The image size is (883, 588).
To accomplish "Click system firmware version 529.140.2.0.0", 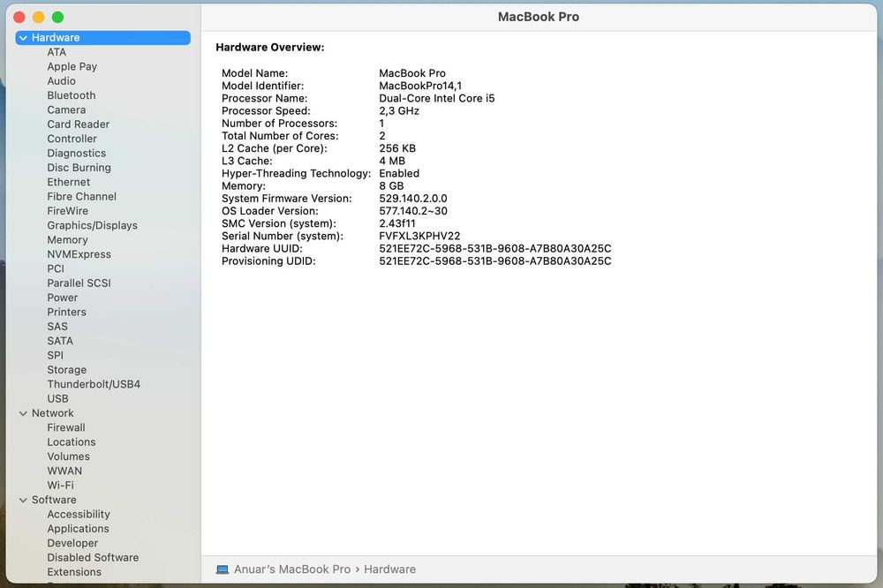I will pyautogui.click(x=412, y=199).
